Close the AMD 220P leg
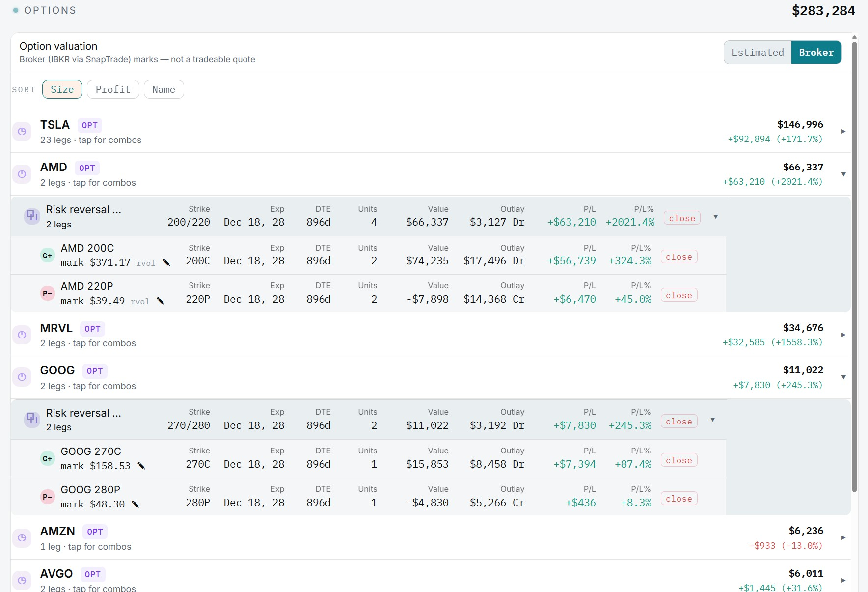 [679, 295]
